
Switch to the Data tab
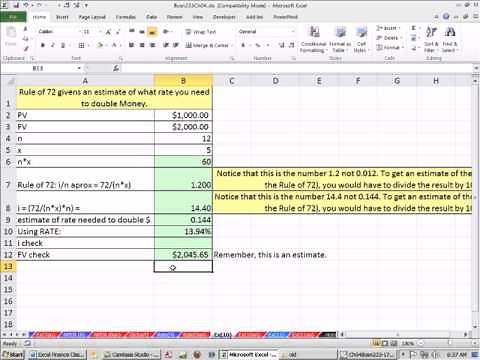click(152, 17)
